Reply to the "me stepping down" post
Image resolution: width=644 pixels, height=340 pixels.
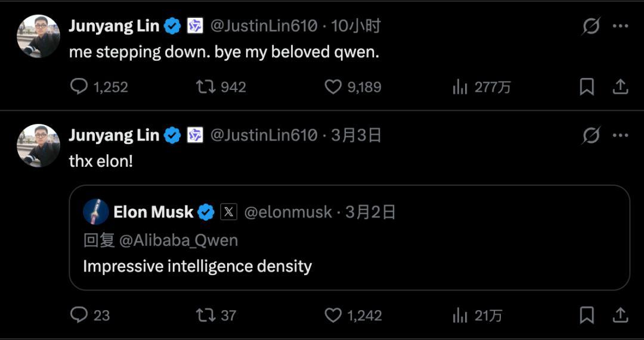(x=79, y=87)
